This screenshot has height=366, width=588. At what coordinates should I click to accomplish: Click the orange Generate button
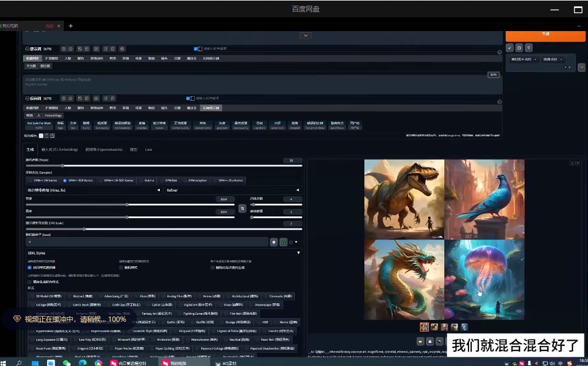545,36
